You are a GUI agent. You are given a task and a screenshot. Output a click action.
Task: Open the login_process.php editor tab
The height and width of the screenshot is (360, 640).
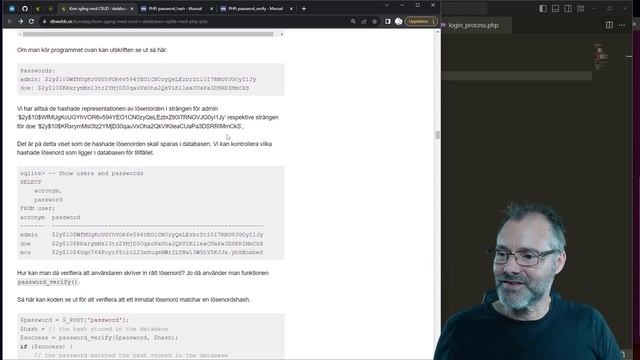473,25
